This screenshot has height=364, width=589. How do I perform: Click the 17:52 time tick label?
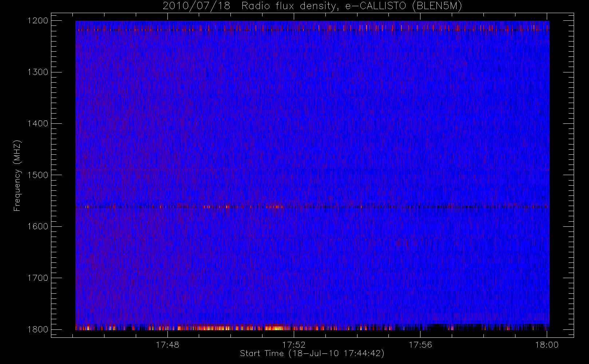pyautogui.click(x=294, y=345)
